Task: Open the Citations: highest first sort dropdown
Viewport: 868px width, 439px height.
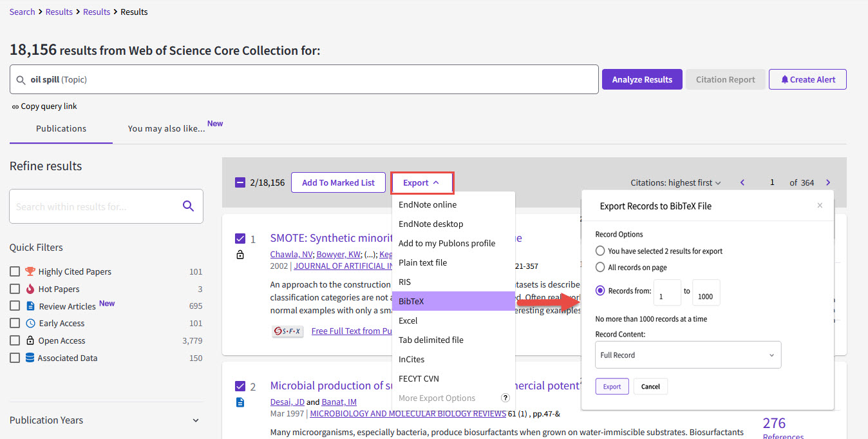Action: (675, 182)
